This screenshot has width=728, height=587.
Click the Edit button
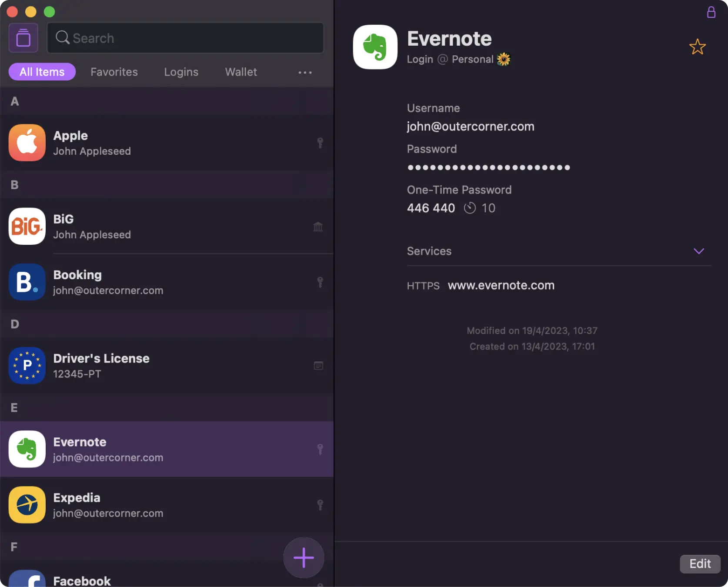tap(700, 564)
